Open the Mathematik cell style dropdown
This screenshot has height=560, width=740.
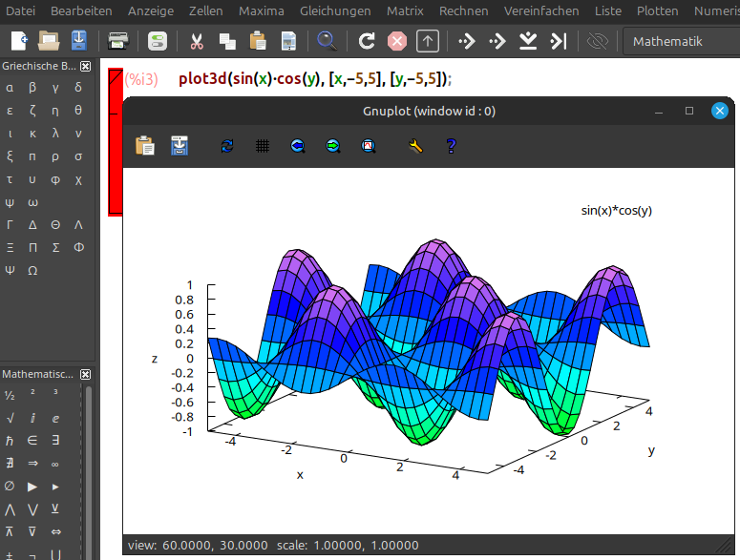(680, 41)
